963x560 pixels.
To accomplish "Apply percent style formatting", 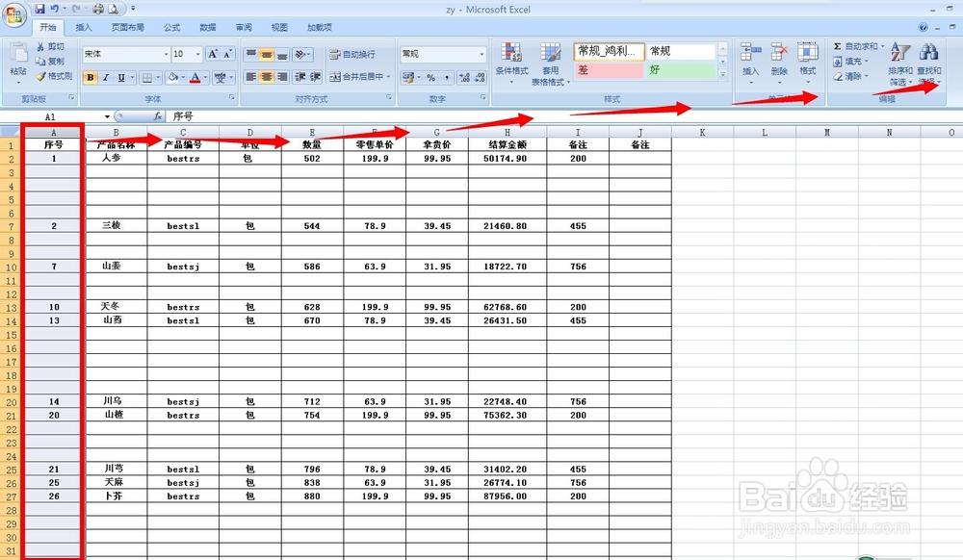I will (431, 77).
